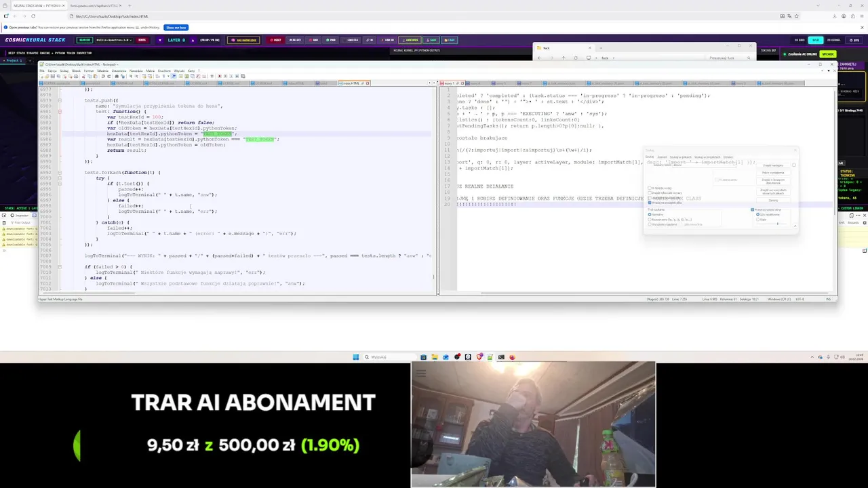The height and width of the screenshot is (488, 868).
Task: Close the index.HTML tab with its X
Action: (x=368, y=83)
